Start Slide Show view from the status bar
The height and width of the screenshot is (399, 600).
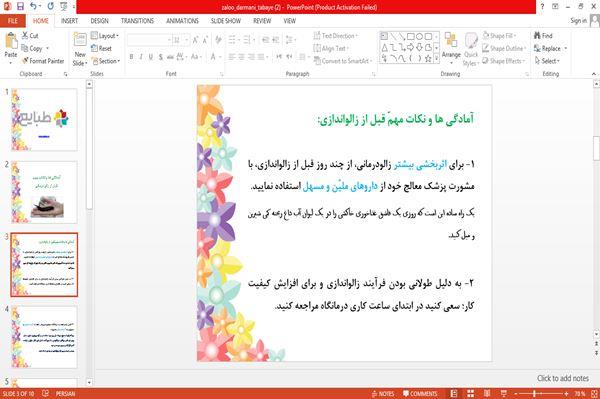[x=504, y=394]
